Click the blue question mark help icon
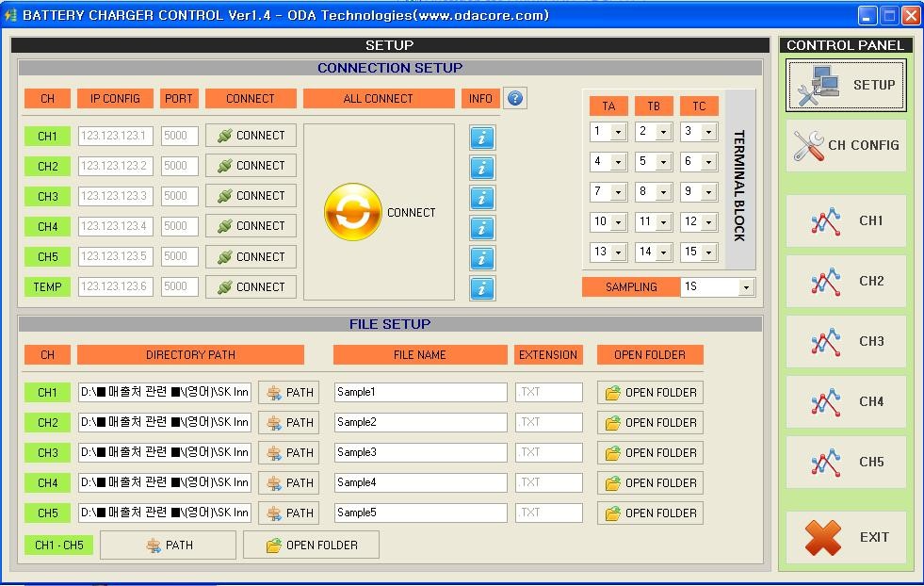The image size is (924, 586). click(514, 97)
